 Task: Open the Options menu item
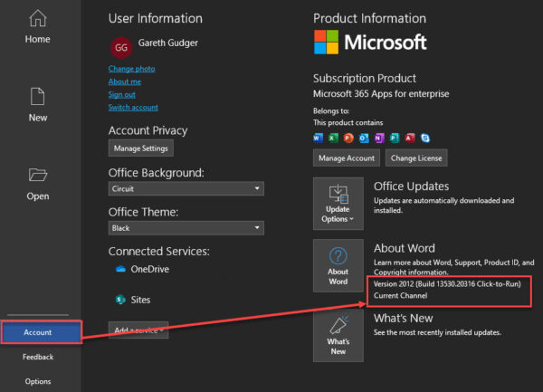coord(38,381)
